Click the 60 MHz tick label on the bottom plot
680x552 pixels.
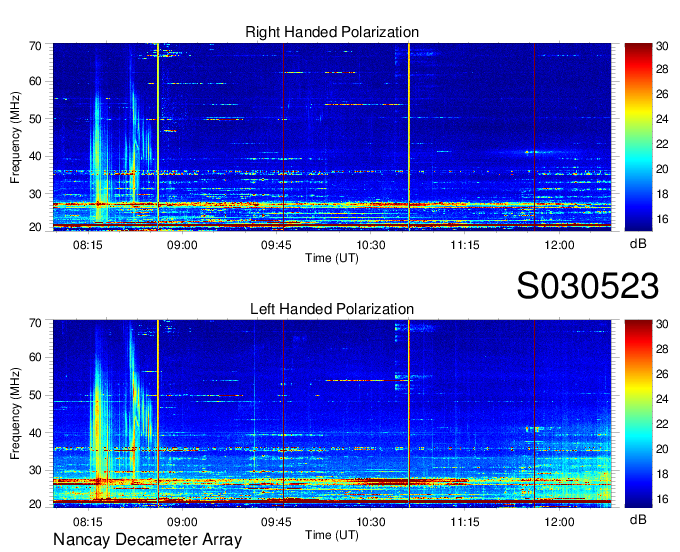pos(35,358)
